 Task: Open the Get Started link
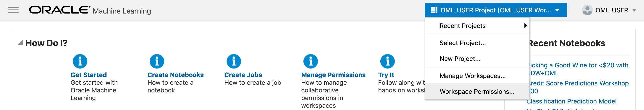(x=88, y=75)
